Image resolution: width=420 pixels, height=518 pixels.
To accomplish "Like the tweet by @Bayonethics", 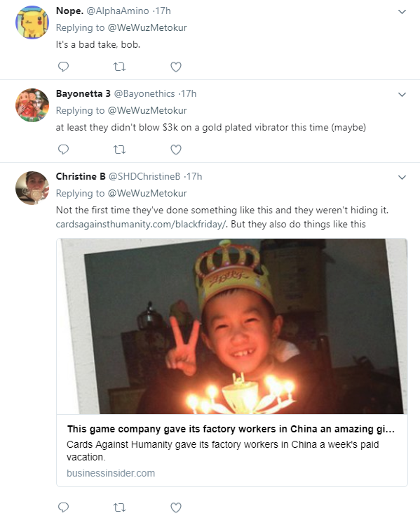I will click(x=176, y=150).
